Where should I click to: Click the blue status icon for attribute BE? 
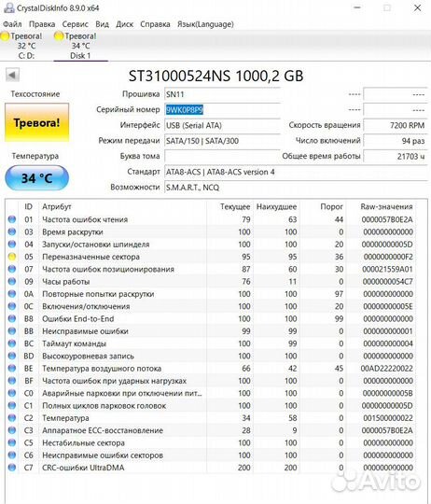pyautogui.click(x=12, y=368)
